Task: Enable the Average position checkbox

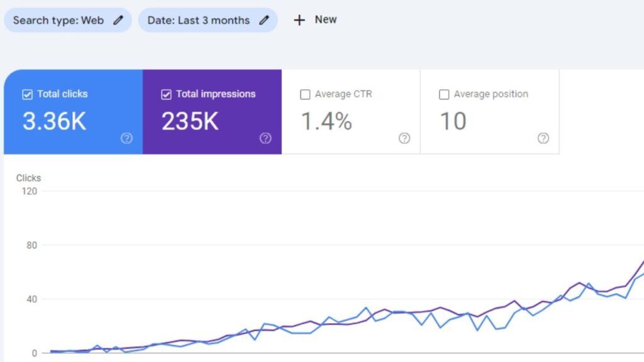Action: click(x=444, y=94)
